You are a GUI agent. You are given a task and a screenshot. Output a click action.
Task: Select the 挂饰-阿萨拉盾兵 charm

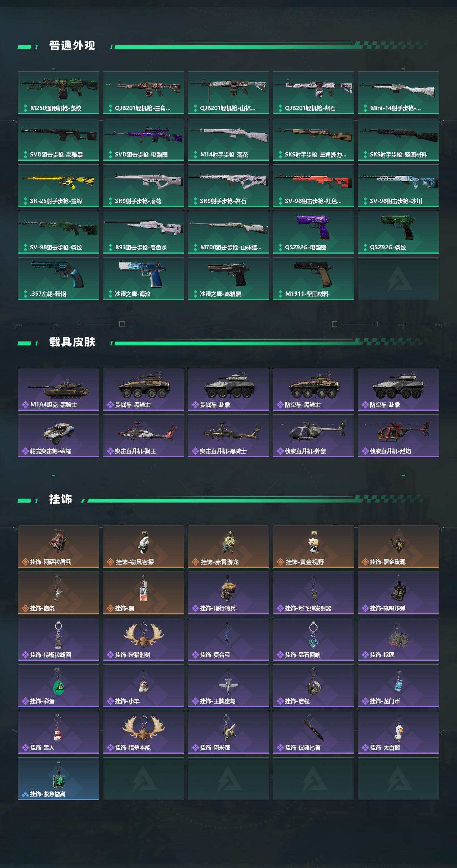[59, 547]
